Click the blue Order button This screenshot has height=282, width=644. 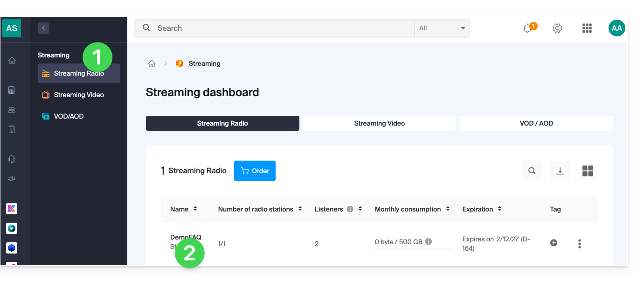255,171
